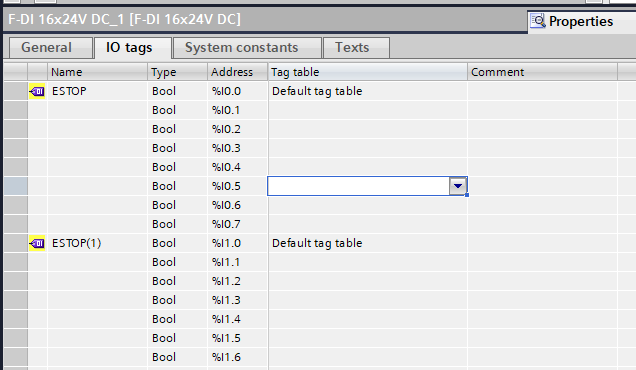Viewport: 636px width, 370px height.
Task: Open the Properties tab
Action: point(582,21)
